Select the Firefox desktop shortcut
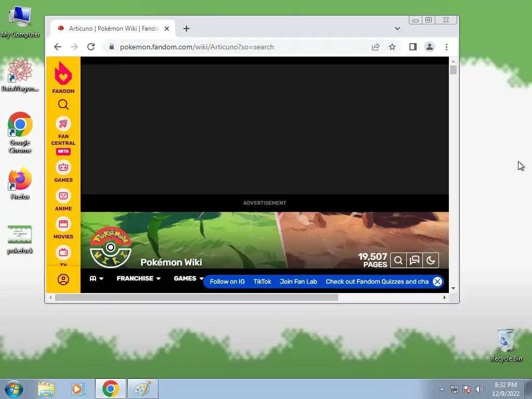The height and width of the screenshot is (399, 532). (20, 183)
